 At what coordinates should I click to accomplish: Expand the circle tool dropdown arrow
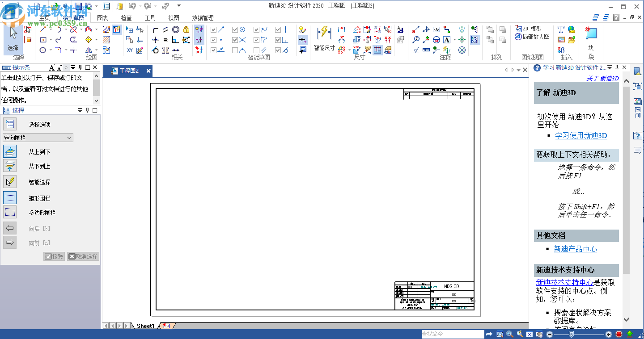pyautogui.click(x=51, y=50)
